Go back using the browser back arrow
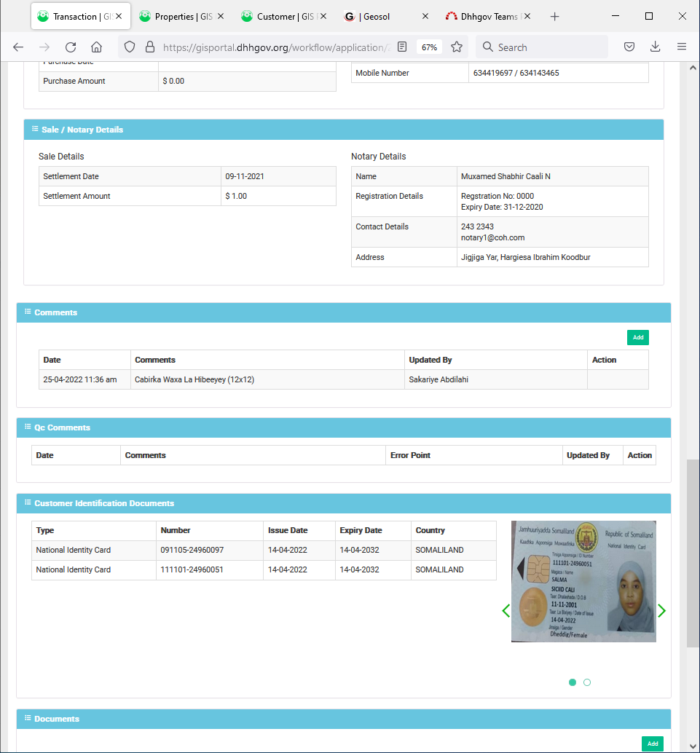Screen dimensions: 700x753 (18, 47)
